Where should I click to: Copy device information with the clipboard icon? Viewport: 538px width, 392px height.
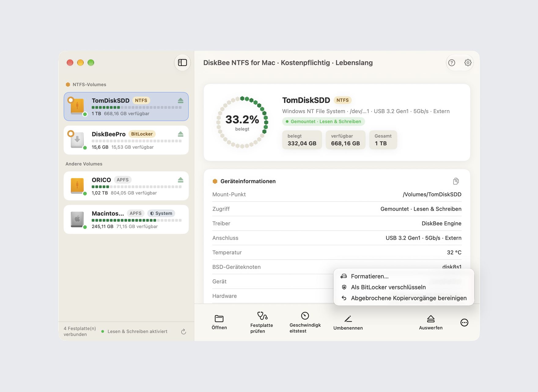coord(456,181)
